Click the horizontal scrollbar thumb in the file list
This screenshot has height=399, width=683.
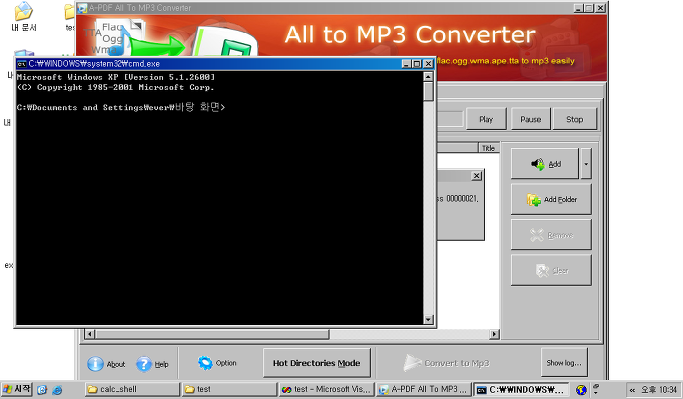(x=212, y=334)
